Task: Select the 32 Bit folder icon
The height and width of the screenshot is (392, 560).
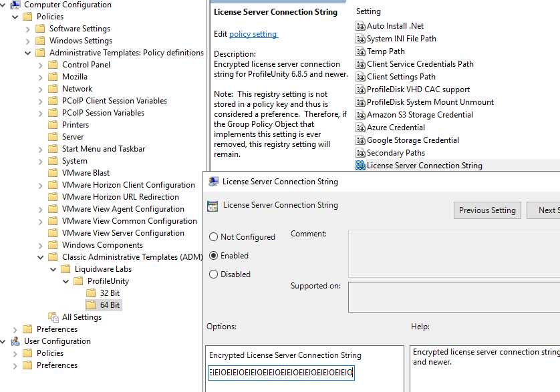Action: 91,293
